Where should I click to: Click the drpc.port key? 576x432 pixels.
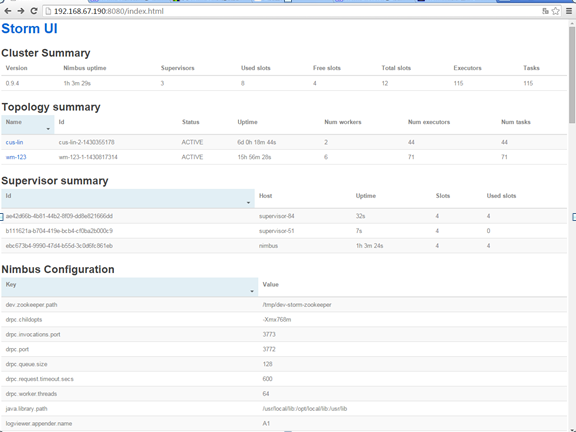[17, 349]
